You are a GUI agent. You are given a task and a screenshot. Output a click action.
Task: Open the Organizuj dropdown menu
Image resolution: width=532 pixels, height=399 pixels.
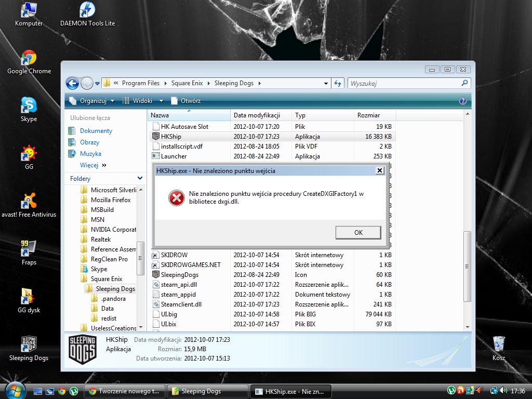(91, 101)
